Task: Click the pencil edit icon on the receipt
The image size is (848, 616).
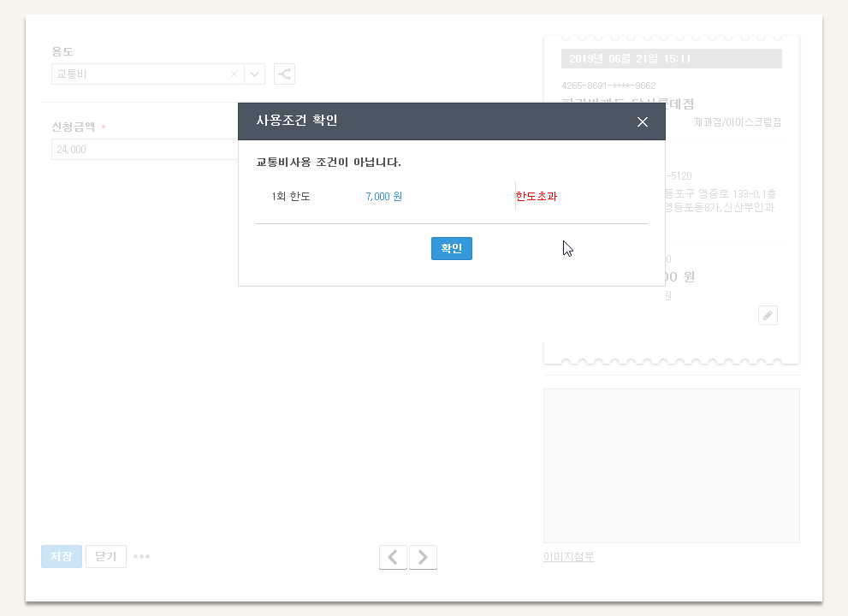Action: (x=768, y=316)
